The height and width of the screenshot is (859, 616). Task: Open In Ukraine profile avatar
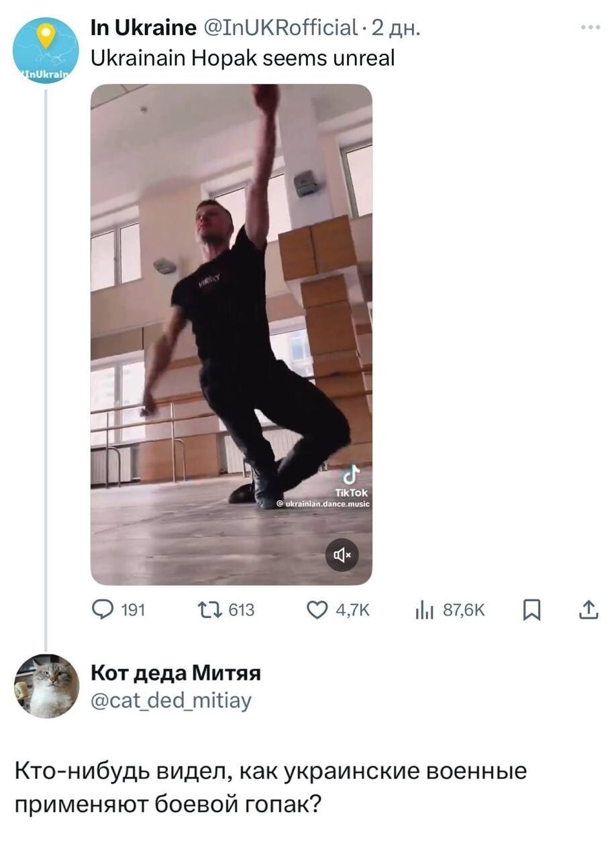point(46,50)
